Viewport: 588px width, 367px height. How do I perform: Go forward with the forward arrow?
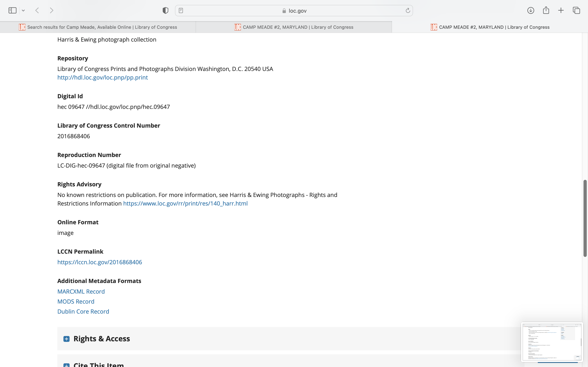pyautogui.click(x=51, y=10)
